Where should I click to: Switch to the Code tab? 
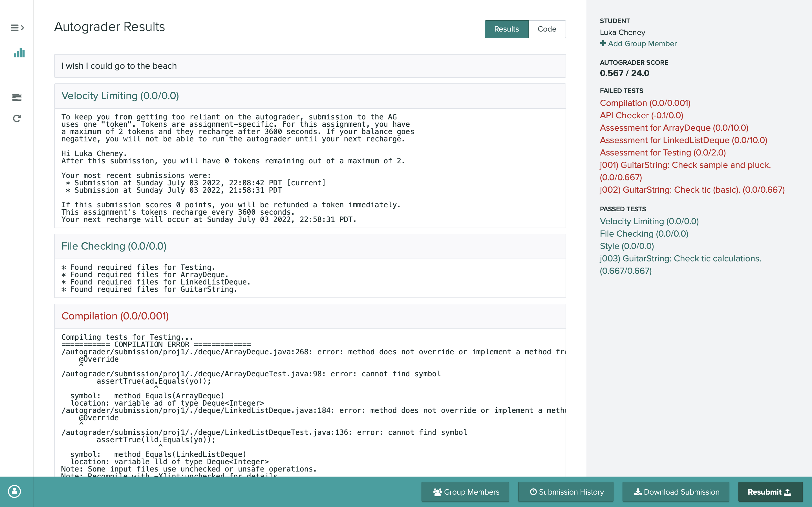[x=547, y=29]
